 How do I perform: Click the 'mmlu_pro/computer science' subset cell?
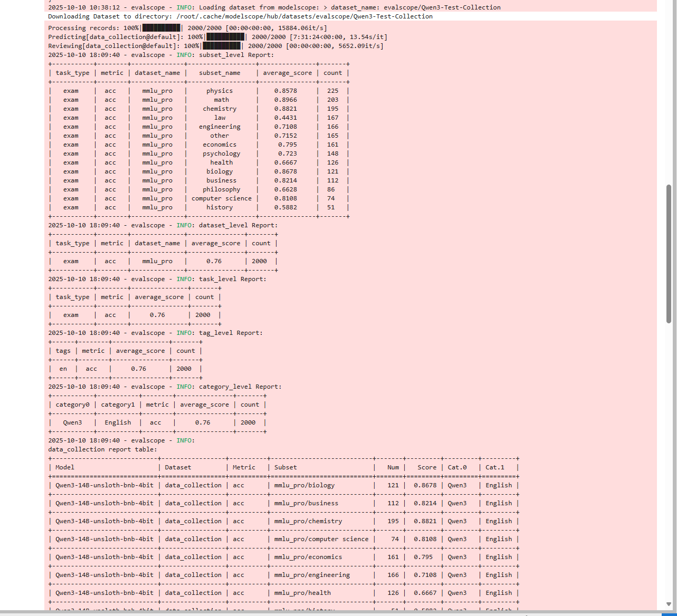coord(321,539)
